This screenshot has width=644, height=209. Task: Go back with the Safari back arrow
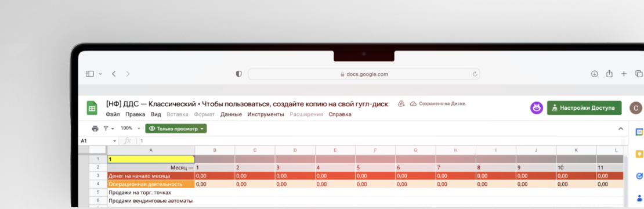[x=114, y=74]
